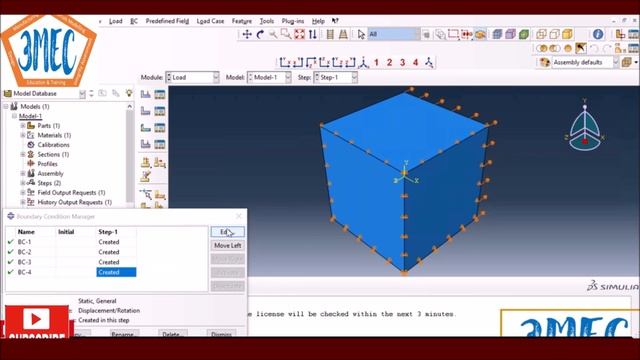Apply user-defined view 4
The height and width of the screenshot is (360, 640).
pos(416,62)
